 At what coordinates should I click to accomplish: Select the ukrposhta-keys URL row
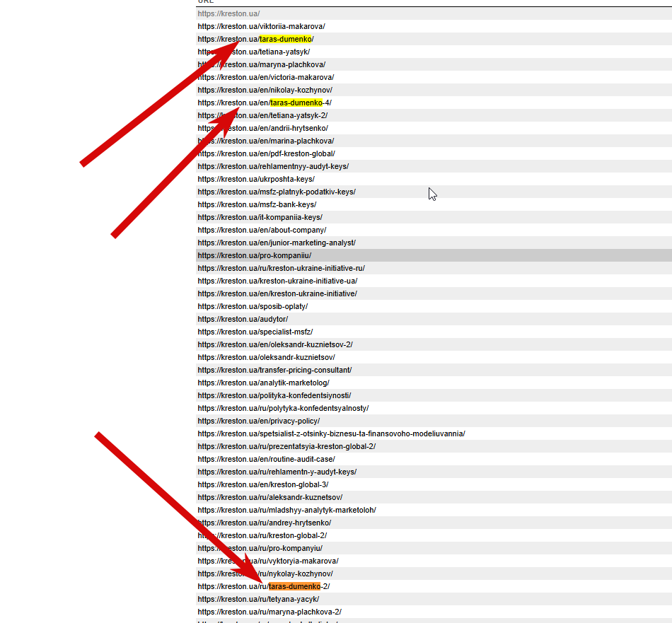[434, 179]
